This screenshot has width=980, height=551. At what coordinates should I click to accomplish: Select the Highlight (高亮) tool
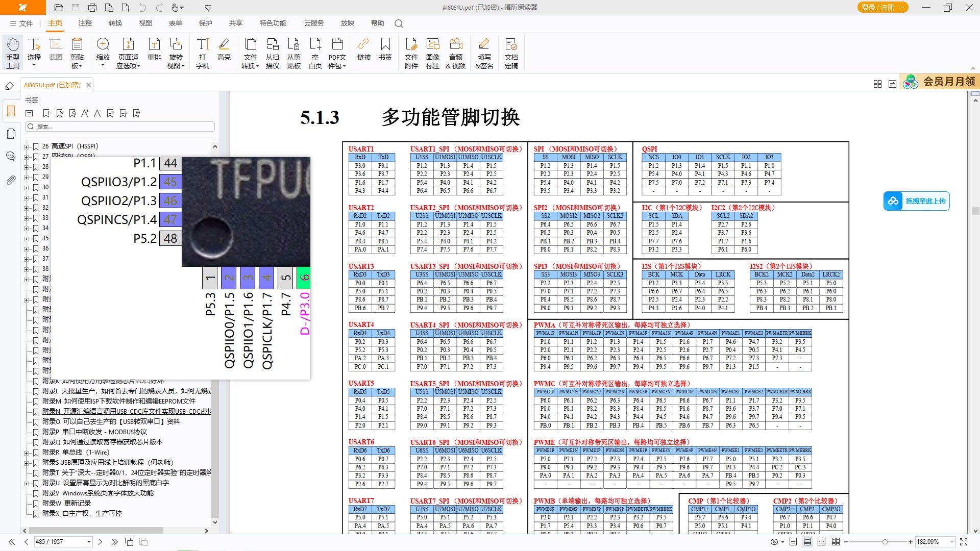point(224,49)
